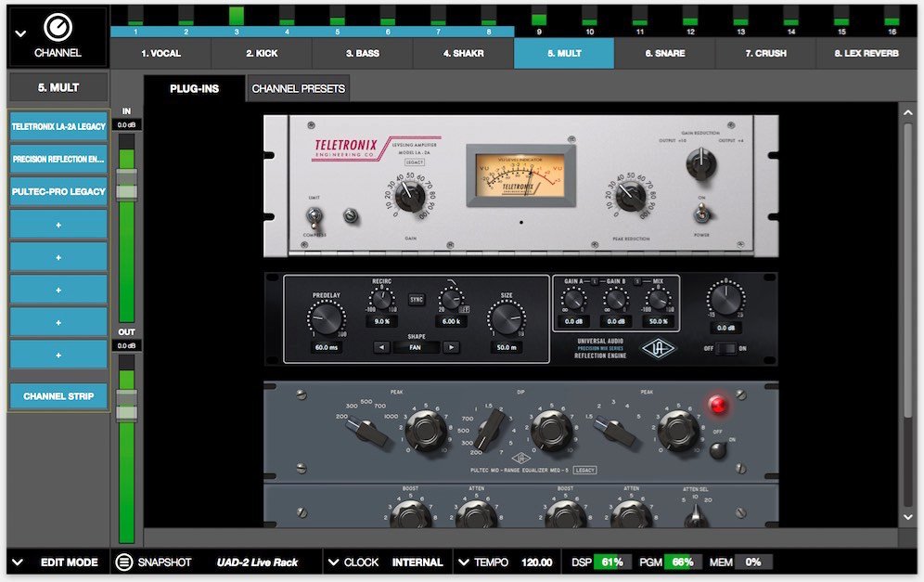Click the Tempo value 120.00 field
Viewport: 924px width, 582px height.
click(537, 562)
